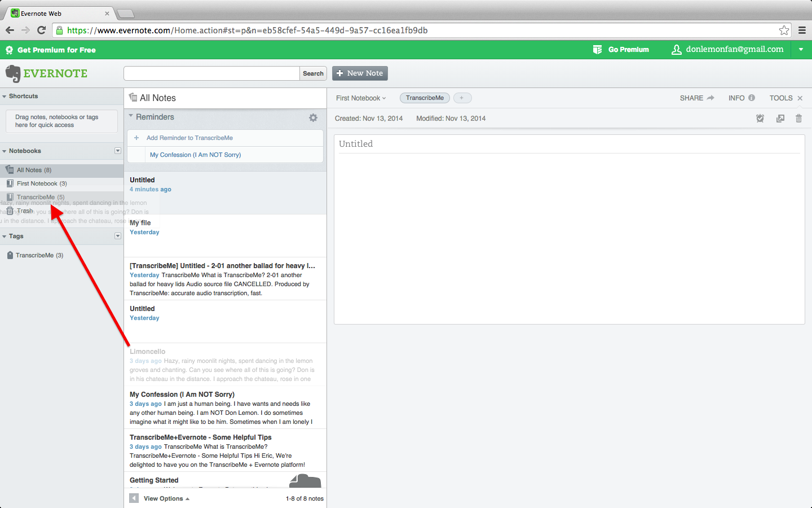The image size is (812, 508).
Task: Set a reminder with alarm clock icon
Action: click(x=760, y=119)
